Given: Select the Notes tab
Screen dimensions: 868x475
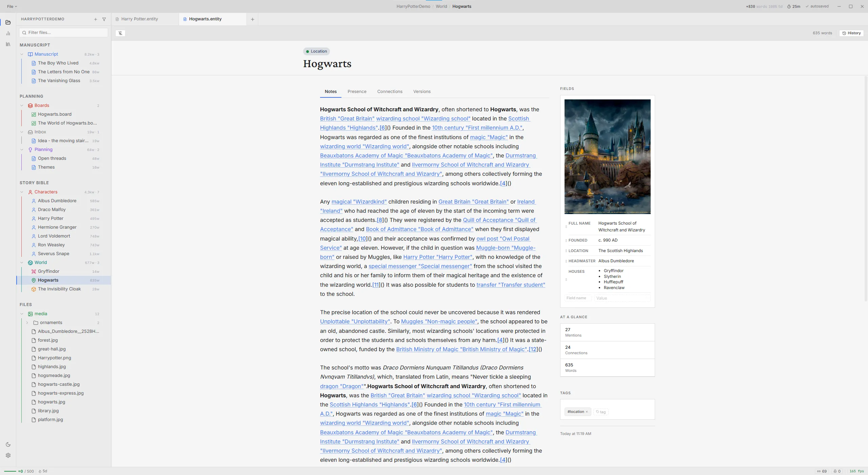Looking at the screenshot, I should (331, 92).
